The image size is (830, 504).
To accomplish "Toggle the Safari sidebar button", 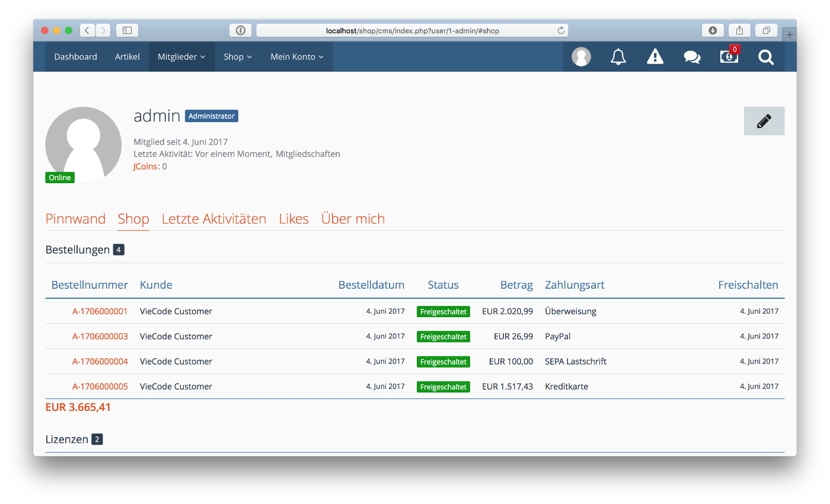I will click(127, 30).
